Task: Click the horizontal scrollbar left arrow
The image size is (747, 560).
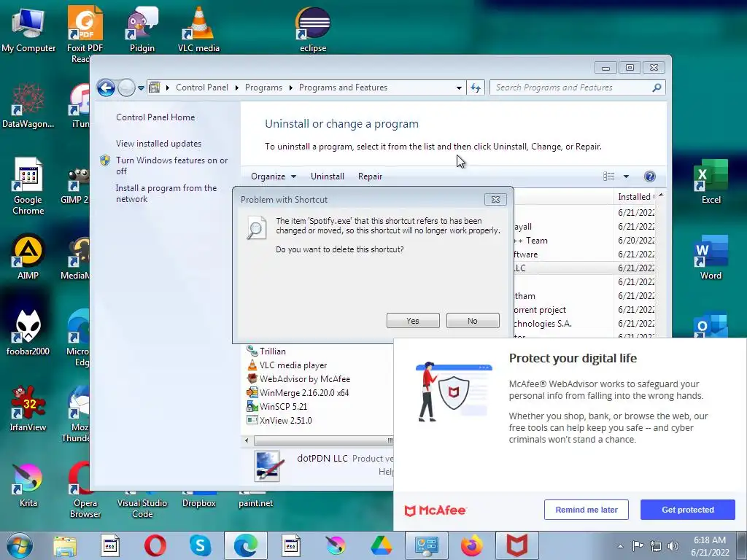Action: coord(247,440)
